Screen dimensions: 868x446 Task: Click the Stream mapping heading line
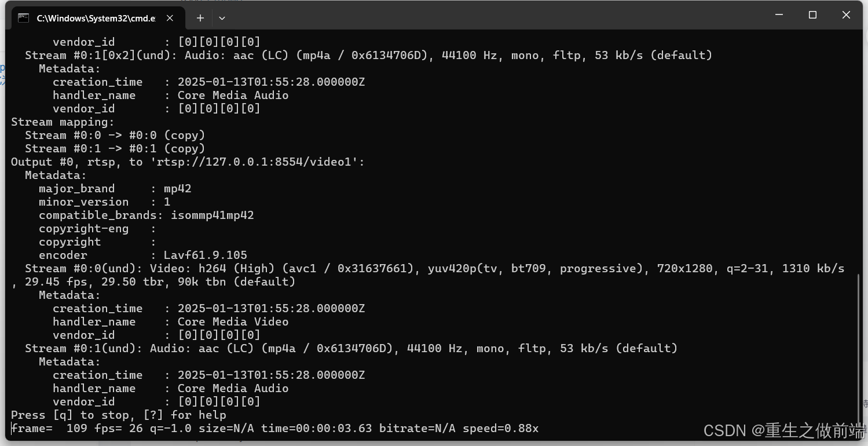(x=62, y=122)
